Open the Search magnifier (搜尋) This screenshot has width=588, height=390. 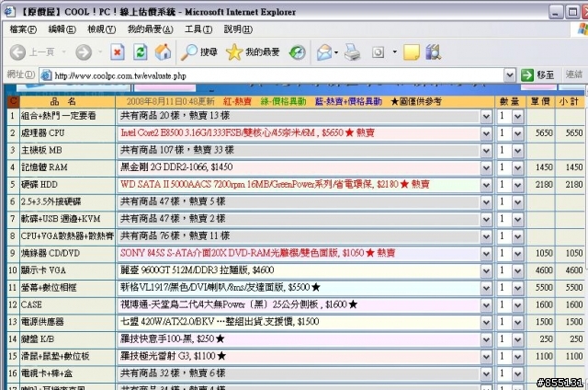pos(199,52)
